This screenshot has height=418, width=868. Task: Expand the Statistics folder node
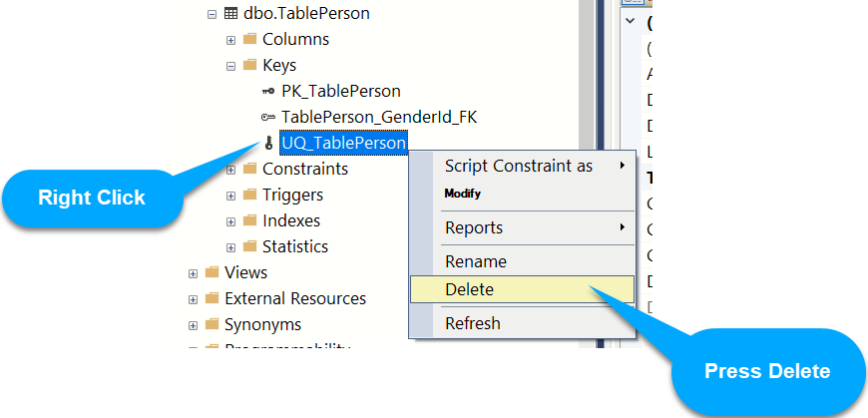[230, 247]
